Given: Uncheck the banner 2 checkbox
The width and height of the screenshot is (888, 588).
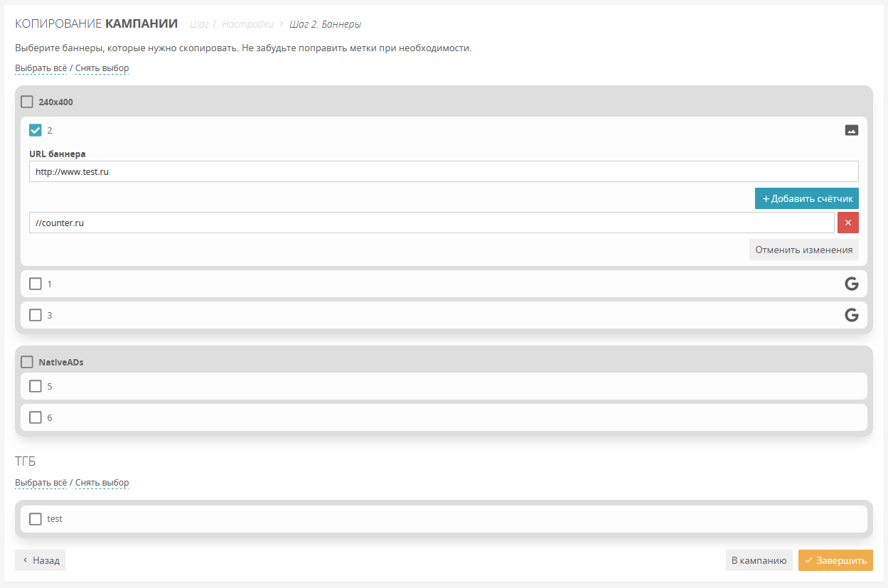Looking at the screenshot, I should pyautogui.click(x=36, y=130).
